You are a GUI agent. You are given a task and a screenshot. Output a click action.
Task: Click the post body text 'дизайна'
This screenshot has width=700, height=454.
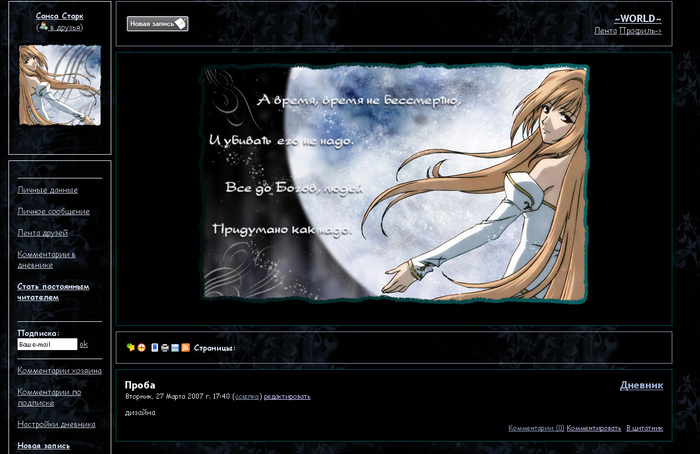pyautogui.click(x=140, y=413)
